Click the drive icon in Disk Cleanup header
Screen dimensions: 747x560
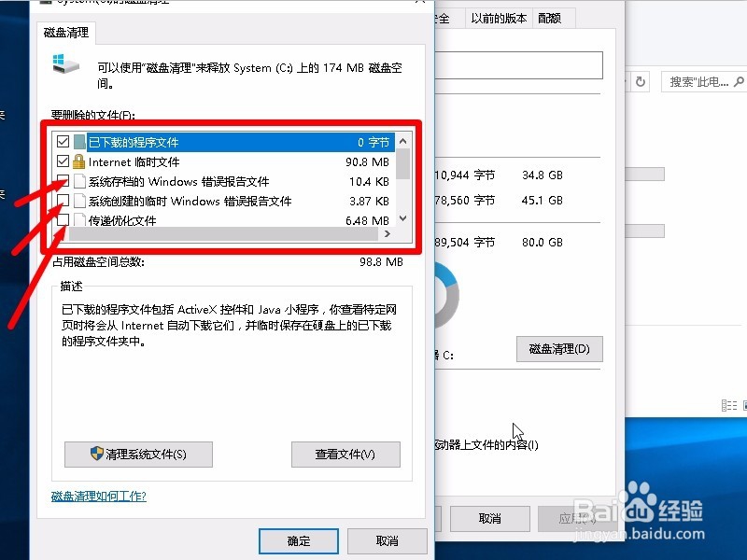tap(65, 64)
